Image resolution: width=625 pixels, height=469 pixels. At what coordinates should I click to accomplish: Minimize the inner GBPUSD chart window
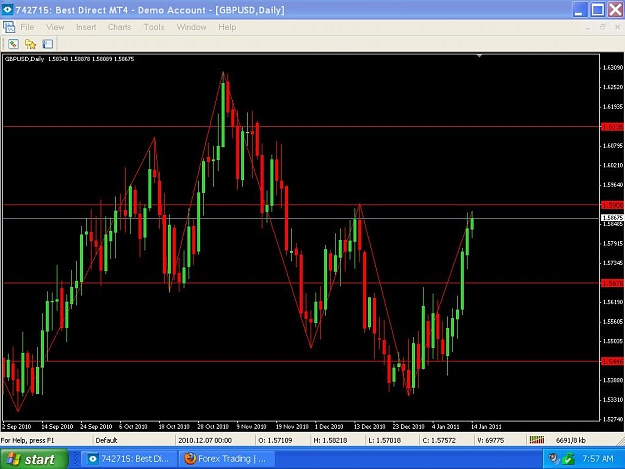point(588,27)
